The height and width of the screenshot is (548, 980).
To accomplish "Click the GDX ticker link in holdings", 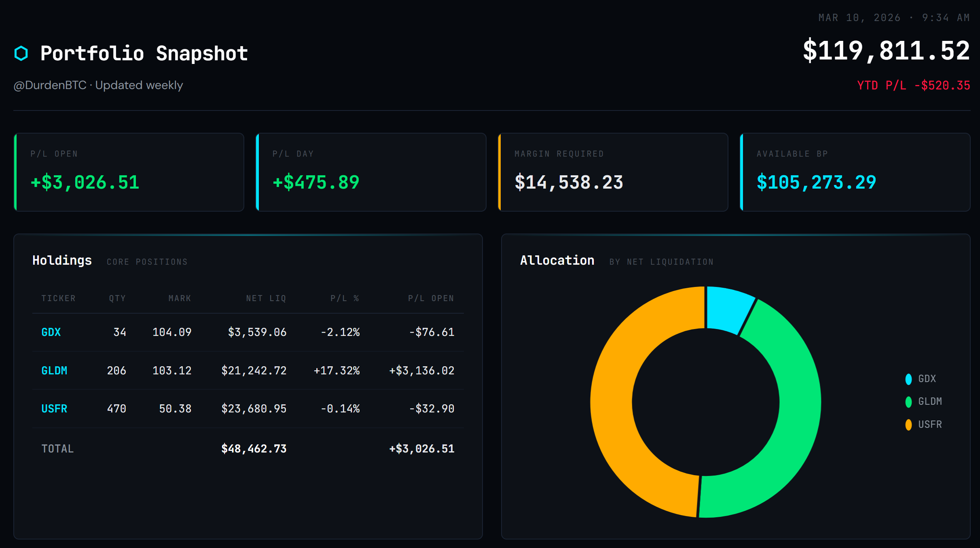I will point(51,332).
